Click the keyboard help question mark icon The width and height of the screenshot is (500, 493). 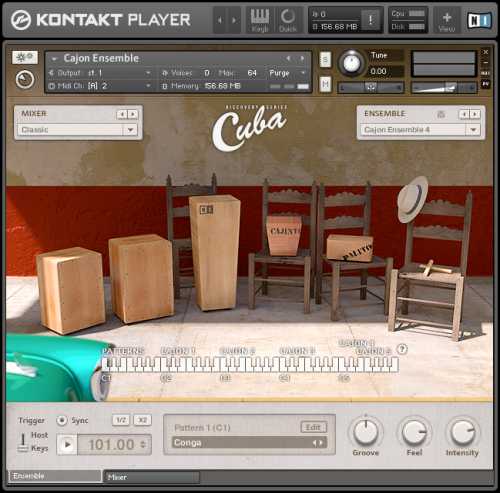pyautogui.click(x=402, y=349)
